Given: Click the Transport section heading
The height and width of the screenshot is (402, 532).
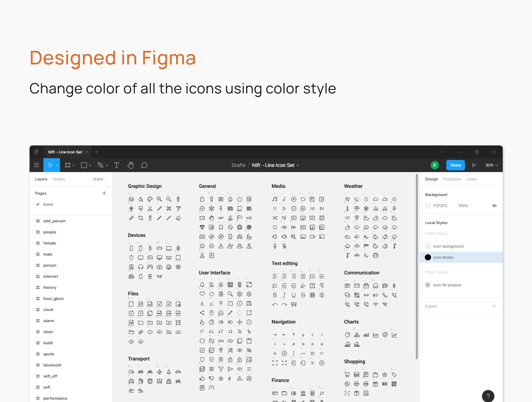Looking at the screenshot, I should tap(139, 359).
